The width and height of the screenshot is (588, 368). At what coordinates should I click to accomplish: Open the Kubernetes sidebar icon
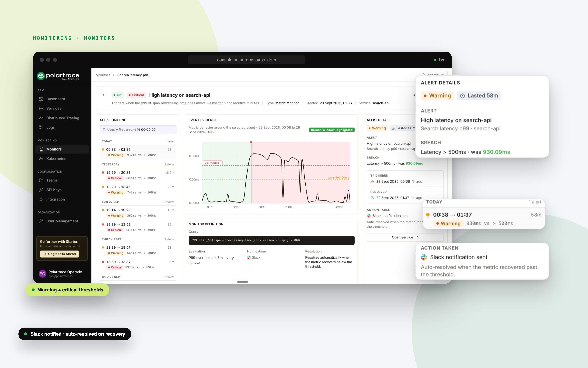pyautogui.click(x=41, y=158)
